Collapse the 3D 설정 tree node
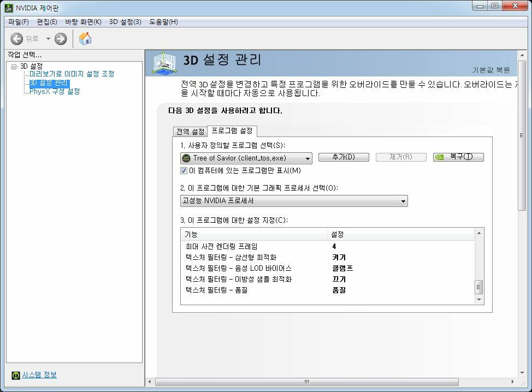This screenshot has height=392, width=532. [14, 67]
